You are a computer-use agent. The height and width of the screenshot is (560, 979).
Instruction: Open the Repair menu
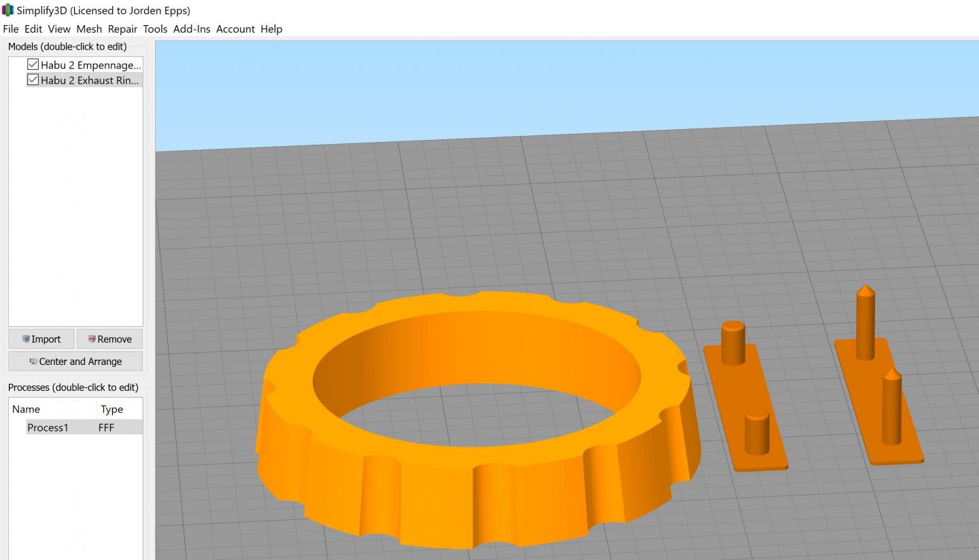[122, 29]
